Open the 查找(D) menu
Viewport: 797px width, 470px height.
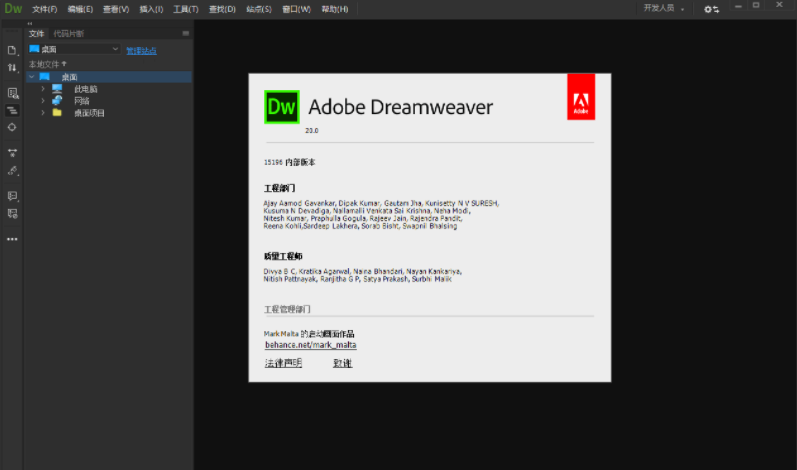222,9
